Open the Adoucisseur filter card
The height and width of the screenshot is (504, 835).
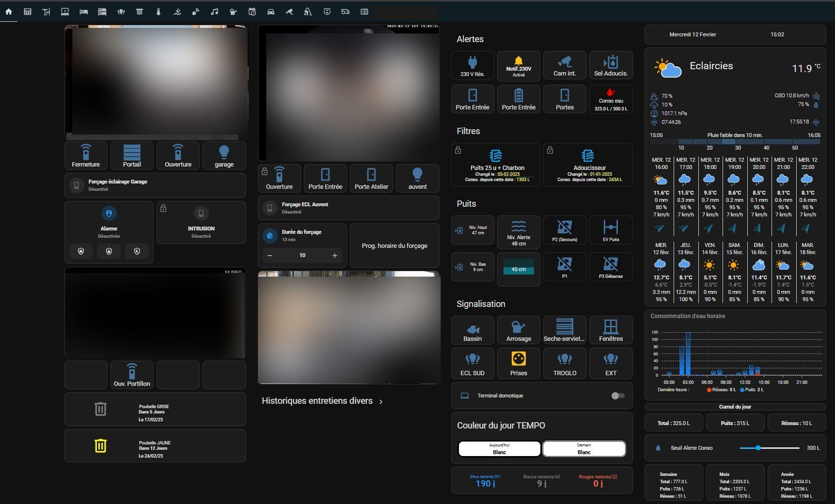pyautogui.click(x=588, y=165)
